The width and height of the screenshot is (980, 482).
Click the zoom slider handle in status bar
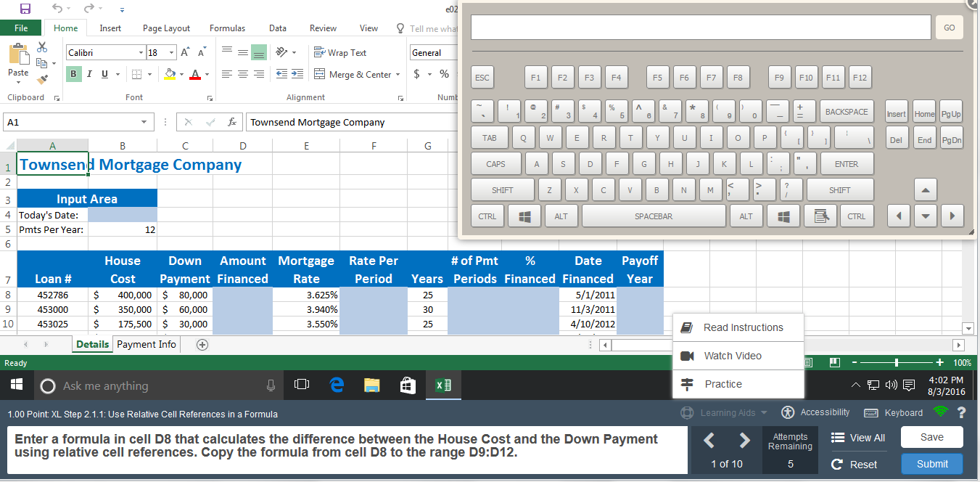point(897,361)
